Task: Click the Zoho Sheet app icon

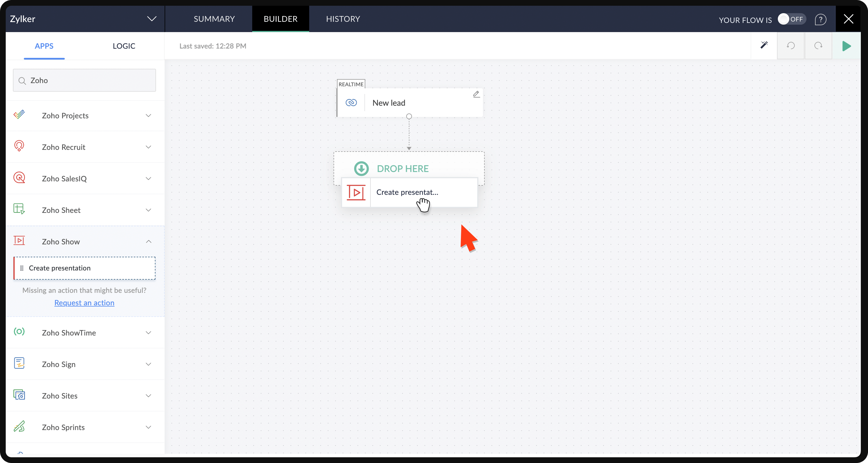Action: 19,209
